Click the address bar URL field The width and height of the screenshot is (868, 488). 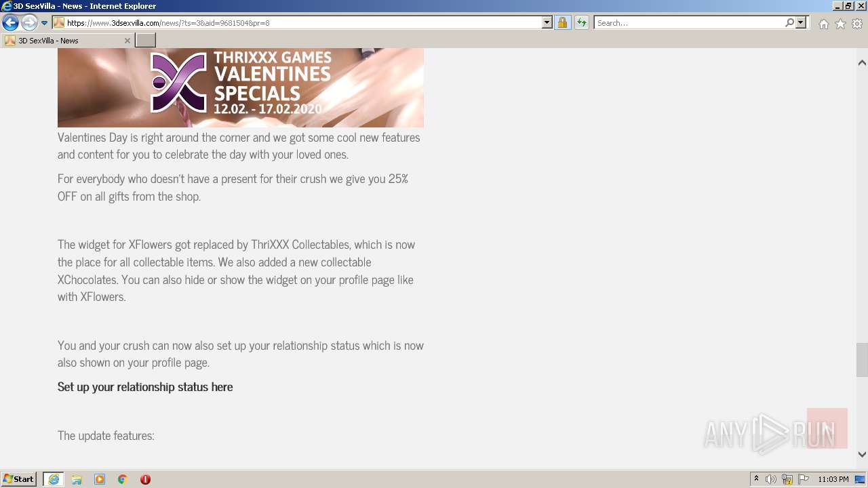tap(303, 22)
